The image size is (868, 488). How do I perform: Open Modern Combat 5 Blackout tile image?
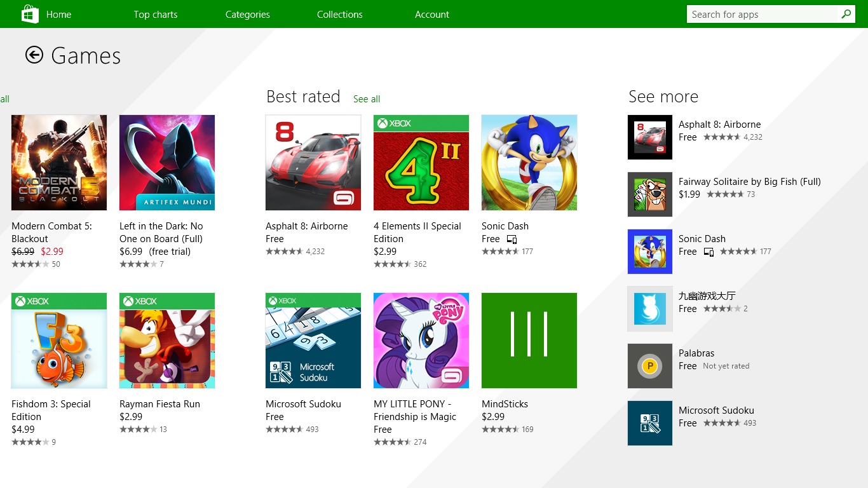59,163
